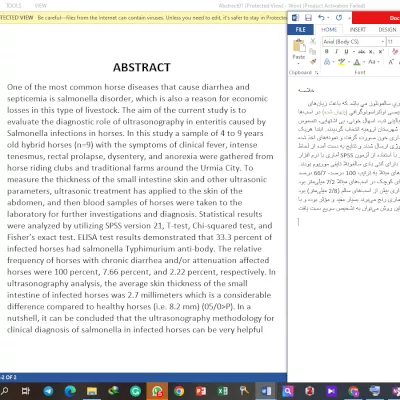
Task: Open Microsoft Edge from the taskbar
Action: [x=70, y=391]
